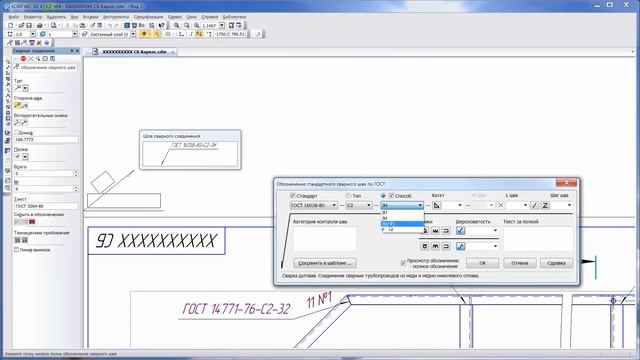The image size is (640, 360).
Task: Click the lower-row bracket sign icon
Action: (x=446, y=246)
